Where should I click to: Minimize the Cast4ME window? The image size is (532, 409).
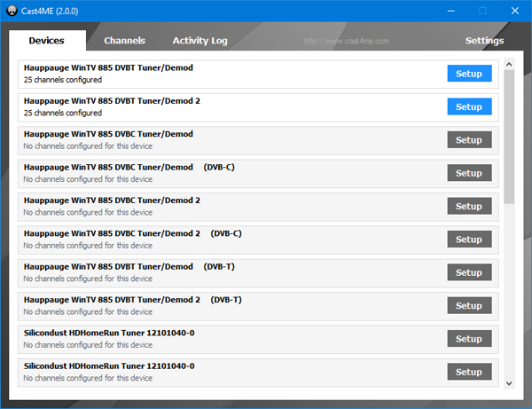[x=451, y=11]
